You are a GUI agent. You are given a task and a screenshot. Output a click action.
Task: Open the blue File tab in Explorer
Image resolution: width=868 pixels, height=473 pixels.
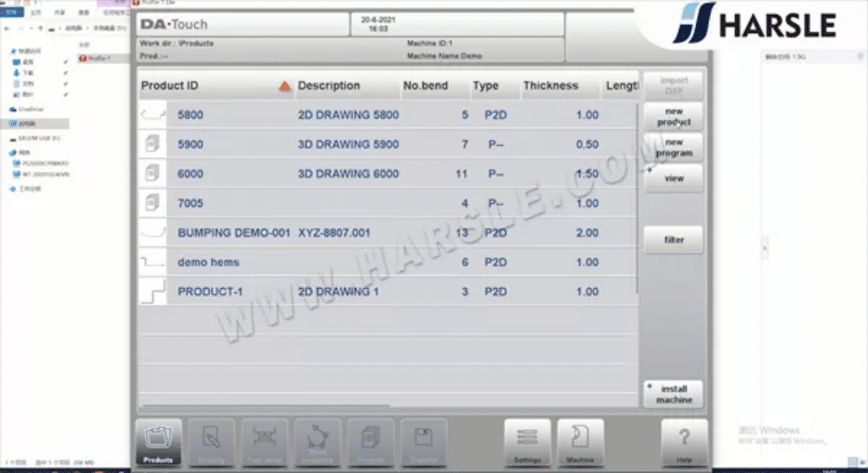(11, 11)
